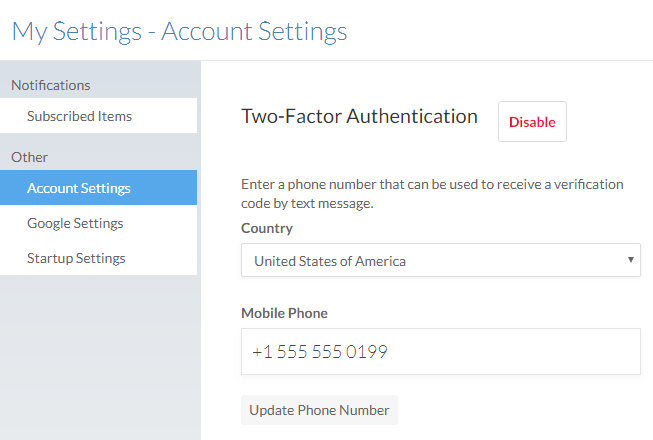Viewport: 653px width, 440px height.
Task: Click the Notifications section header
Action: pos(50,85)
